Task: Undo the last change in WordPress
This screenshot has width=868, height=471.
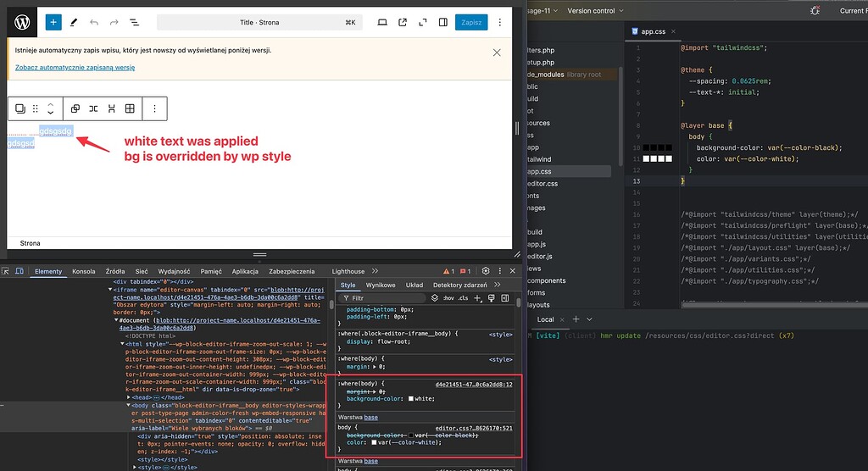Action: click(94, 22)
